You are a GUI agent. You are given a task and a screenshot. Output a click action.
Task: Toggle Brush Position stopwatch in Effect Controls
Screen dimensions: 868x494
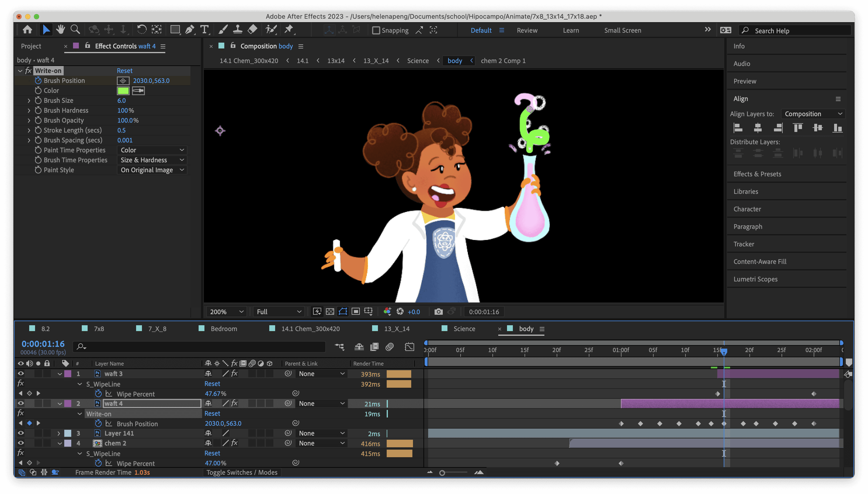coord(38,81)
